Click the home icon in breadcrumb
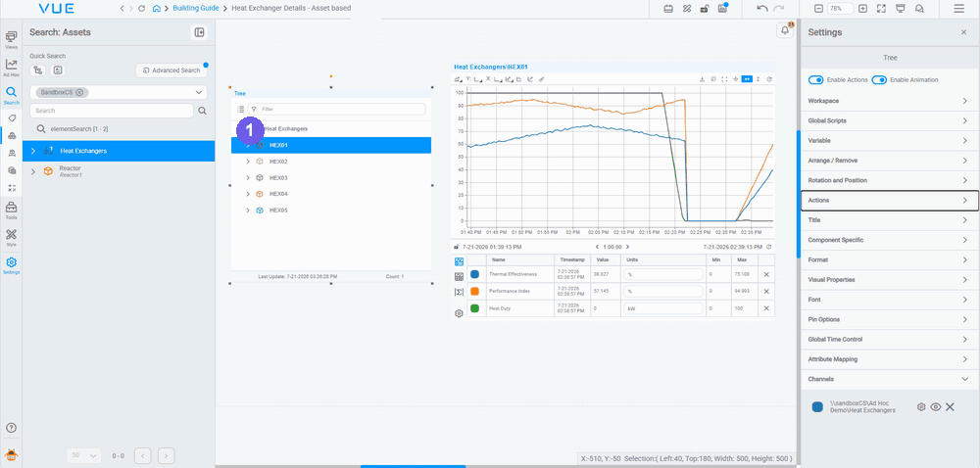The width and height of the screenshot is (980, 468). (156, 9)
